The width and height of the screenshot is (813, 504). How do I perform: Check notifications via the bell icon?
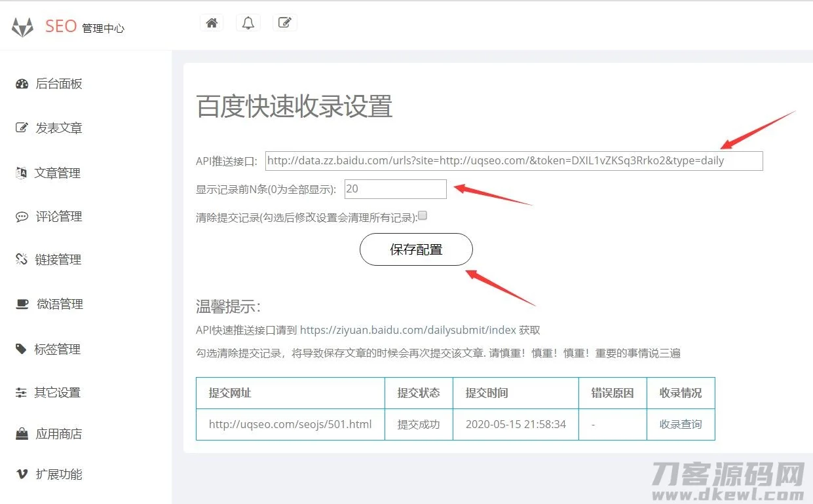pyautogui.click(x=248, y=22)
